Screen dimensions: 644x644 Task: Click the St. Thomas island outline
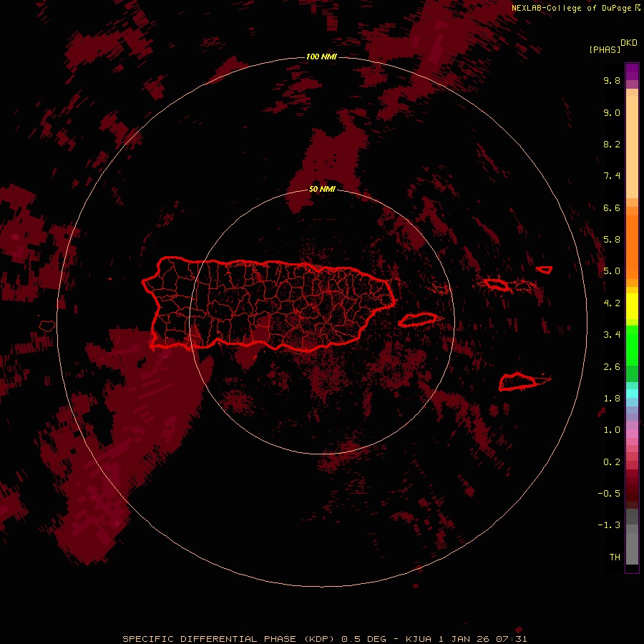coord(496,284)
